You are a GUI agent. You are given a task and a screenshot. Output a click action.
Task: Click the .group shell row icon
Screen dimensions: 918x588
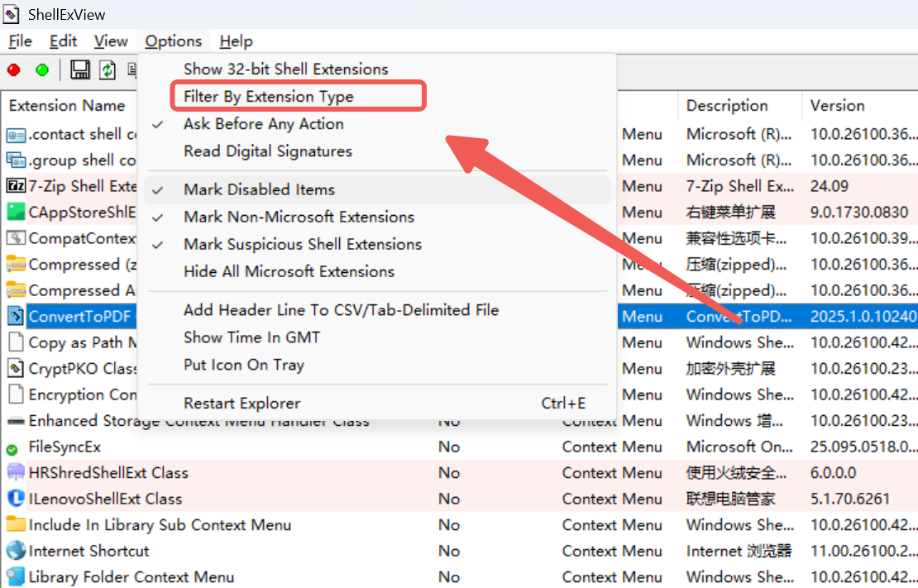pos(16,160)
